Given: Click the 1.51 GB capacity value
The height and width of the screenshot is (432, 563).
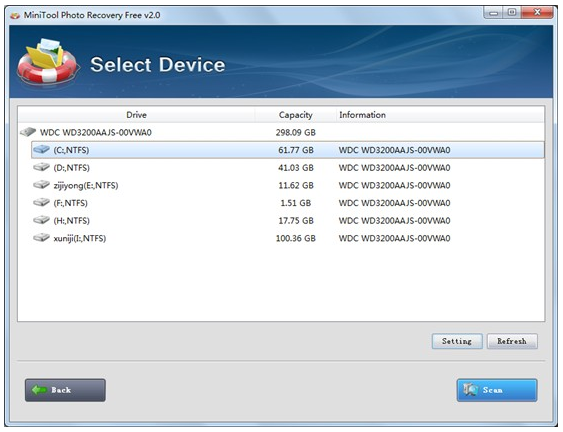Looking at the screenshot, I should [x=296, y=203].
